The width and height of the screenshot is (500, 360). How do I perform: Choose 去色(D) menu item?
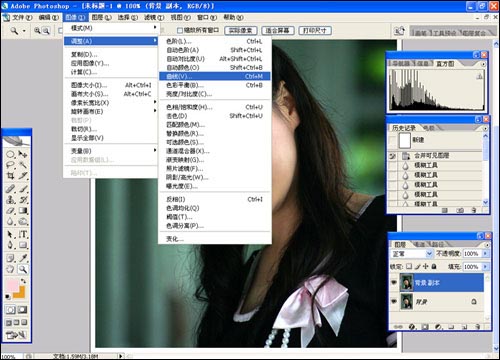(x=214, y=116)
